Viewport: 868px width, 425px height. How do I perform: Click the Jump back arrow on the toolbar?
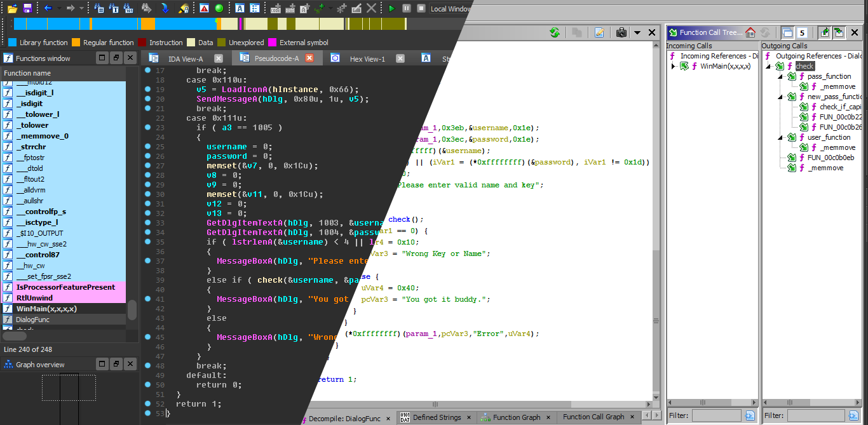(x=48, y=8)
